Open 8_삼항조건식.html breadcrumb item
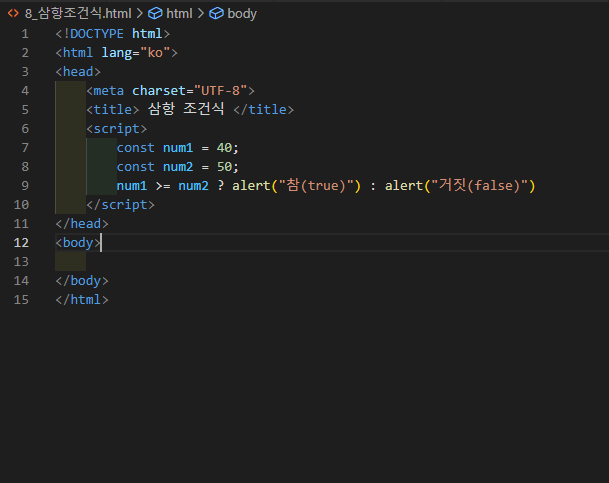 coord(78,14)
